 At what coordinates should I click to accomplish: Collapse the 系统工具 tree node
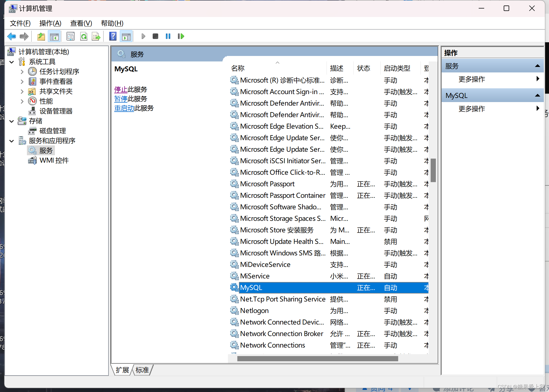tap(12, 62)
